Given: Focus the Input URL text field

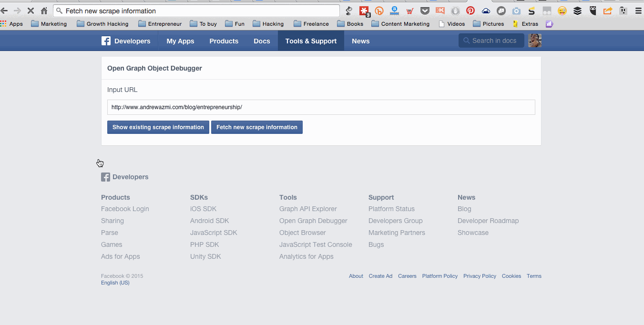Looking at the screenshot, I should (x=321, y=107).
